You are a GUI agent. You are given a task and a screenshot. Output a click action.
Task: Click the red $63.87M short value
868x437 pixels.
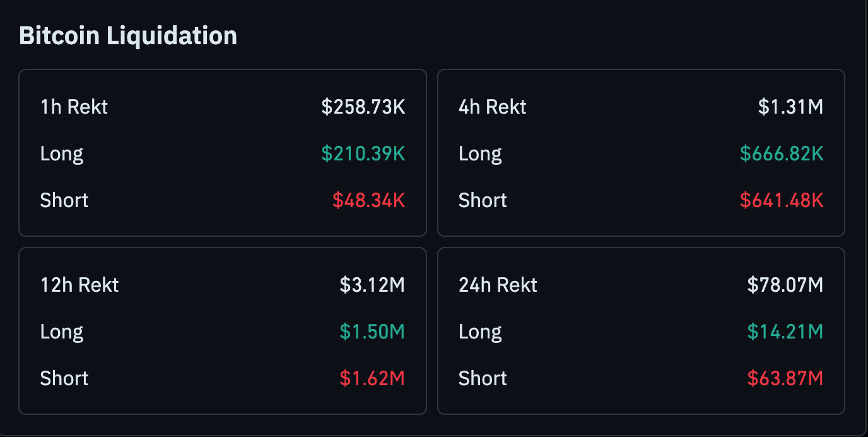click(x=785, y=378)
